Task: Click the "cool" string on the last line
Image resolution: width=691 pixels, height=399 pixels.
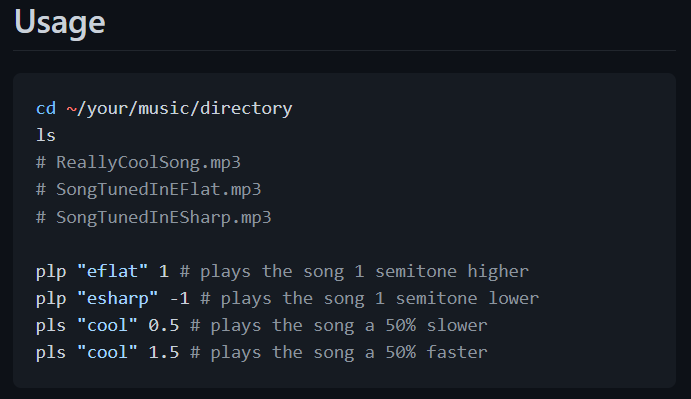Action: (108, 353)
